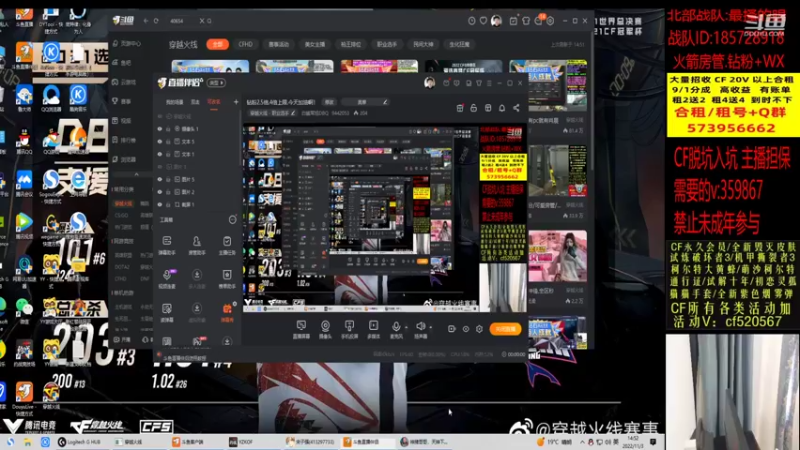The width and height of the screenshot is (800, 450).
Task: Open 排行榜 in the Douyu sidebar
Action: coord(125,140)
